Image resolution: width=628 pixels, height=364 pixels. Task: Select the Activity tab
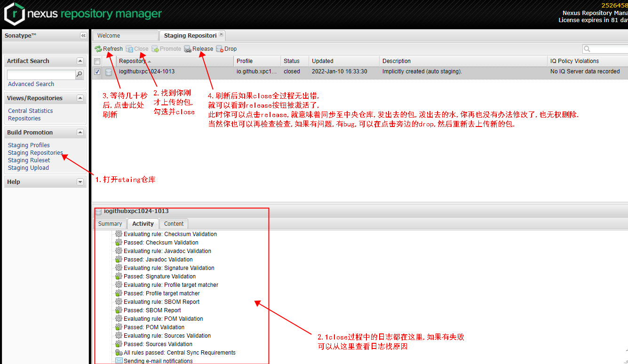(x=143, y=224)
